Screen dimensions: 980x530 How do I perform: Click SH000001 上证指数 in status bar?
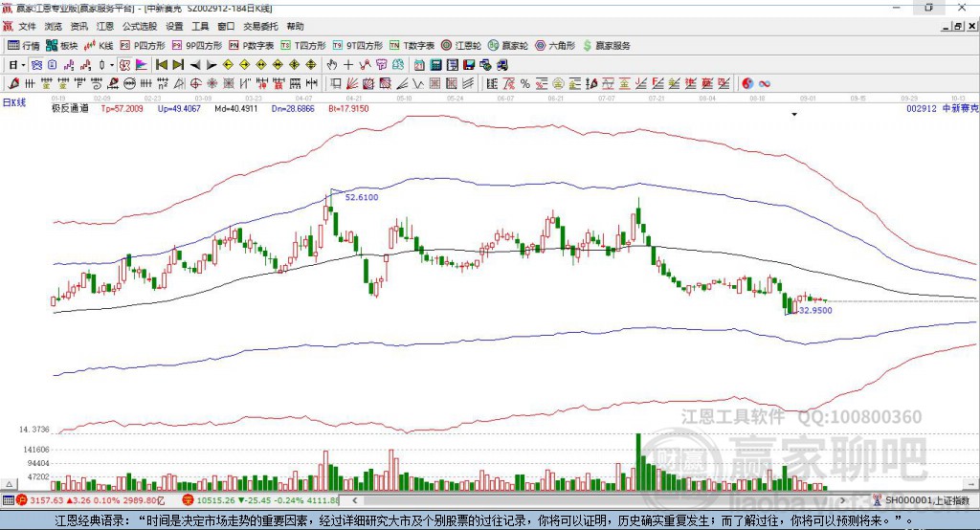point(921,500)
